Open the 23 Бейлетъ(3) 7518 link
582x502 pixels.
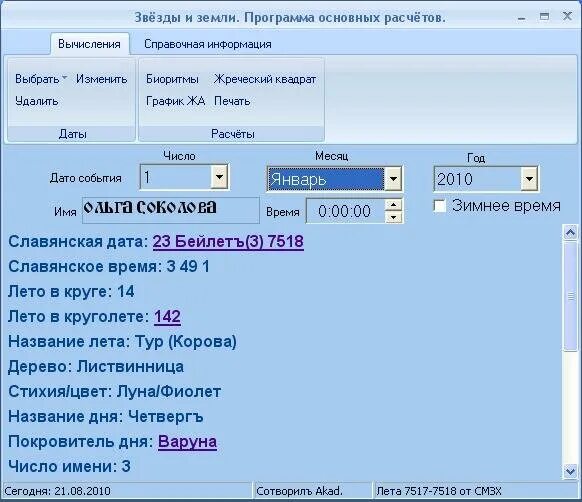pyautogui.click(x=228, y=241)
